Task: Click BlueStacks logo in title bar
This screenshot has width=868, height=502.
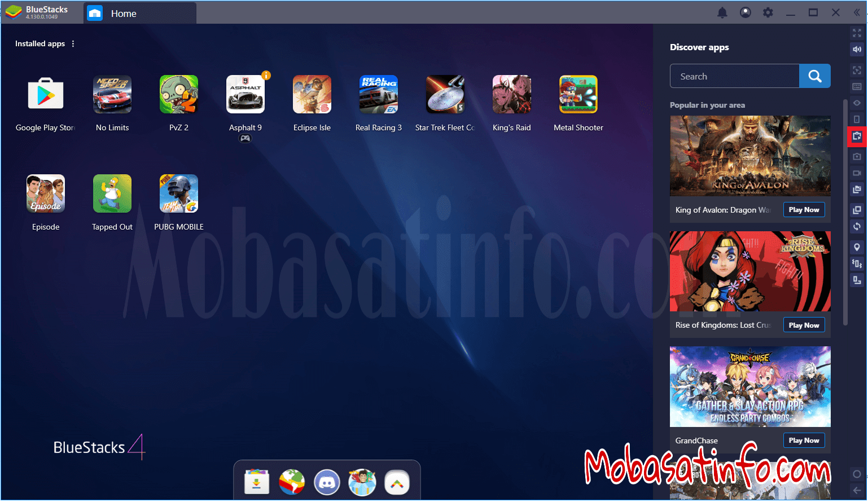Action: point(14,12)
